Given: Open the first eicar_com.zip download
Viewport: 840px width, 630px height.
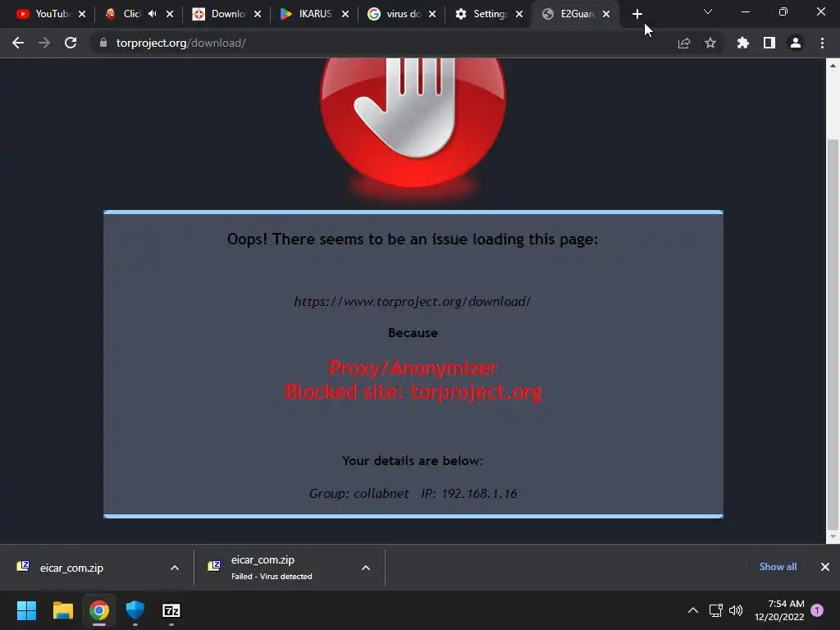Looking at the screenshot, I should [72, 568].
